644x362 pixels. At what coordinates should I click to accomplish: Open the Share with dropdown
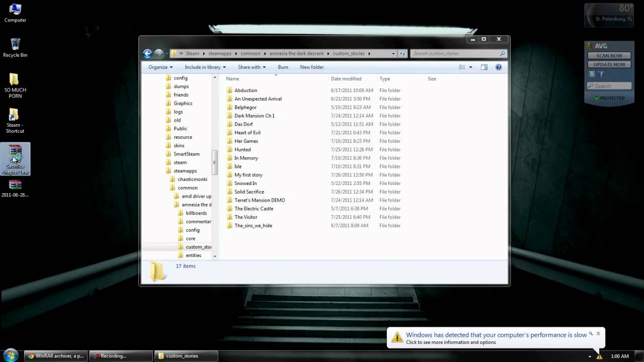point(252,67)
